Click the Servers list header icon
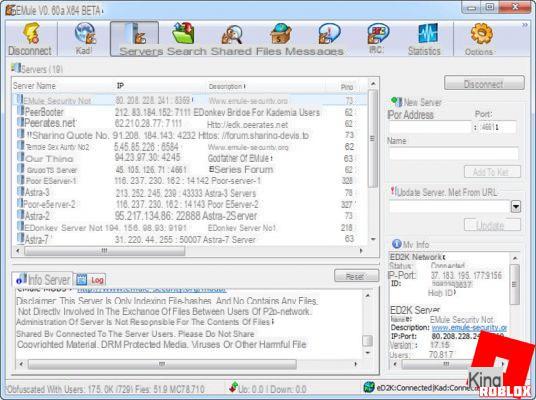Viewport: 536px width, 400px height. pyautogui.click(x=16, y=68)
